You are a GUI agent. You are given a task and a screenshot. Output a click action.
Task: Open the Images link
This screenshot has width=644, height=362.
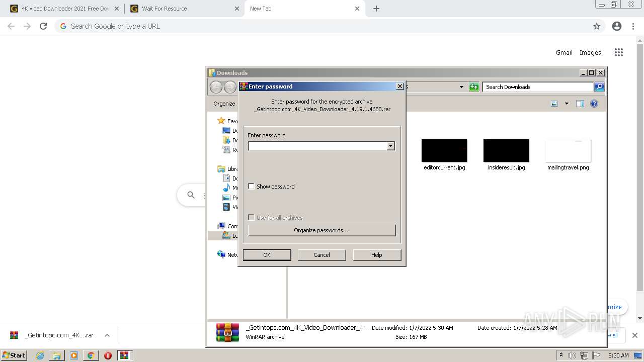[x=590, y=52]
